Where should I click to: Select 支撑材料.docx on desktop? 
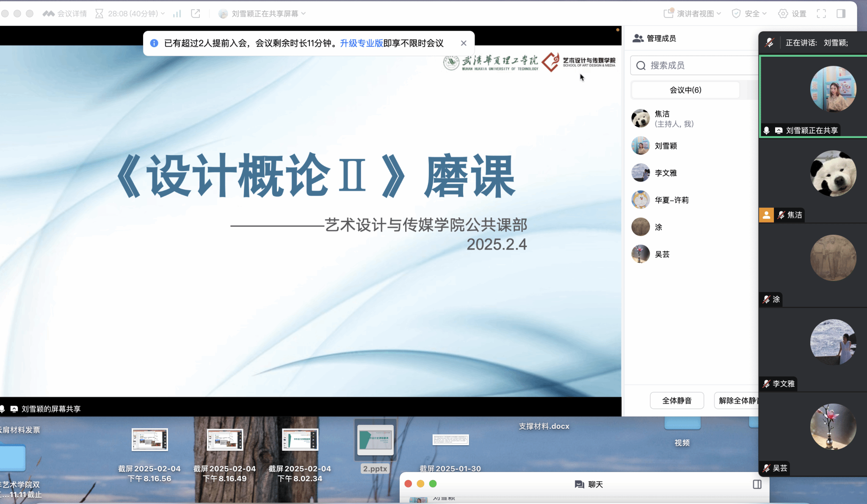click(544, 426)
